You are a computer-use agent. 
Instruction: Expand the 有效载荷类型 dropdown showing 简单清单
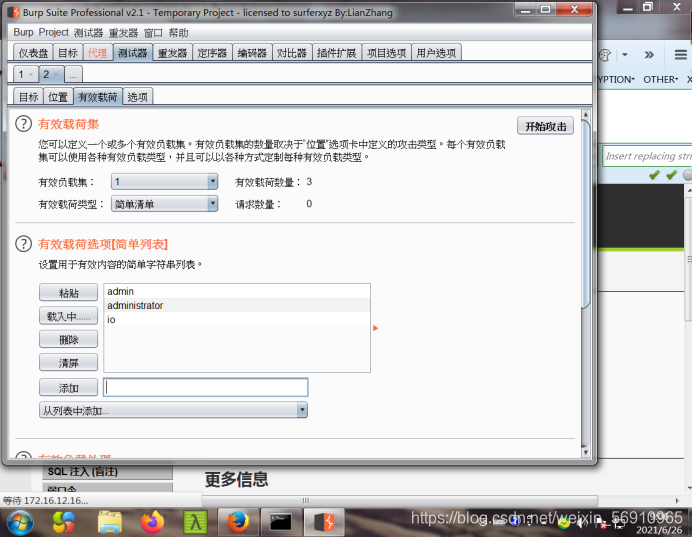(x=164, y=204)
